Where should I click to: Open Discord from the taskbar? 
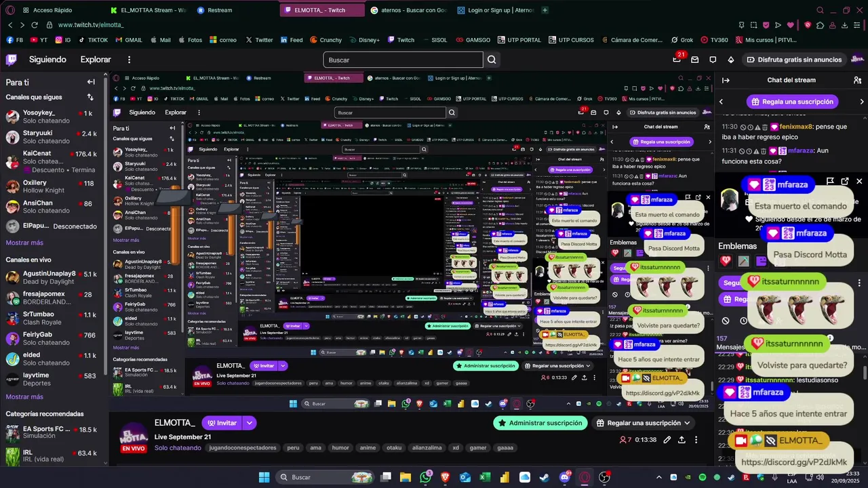click(x=564, y=477)
